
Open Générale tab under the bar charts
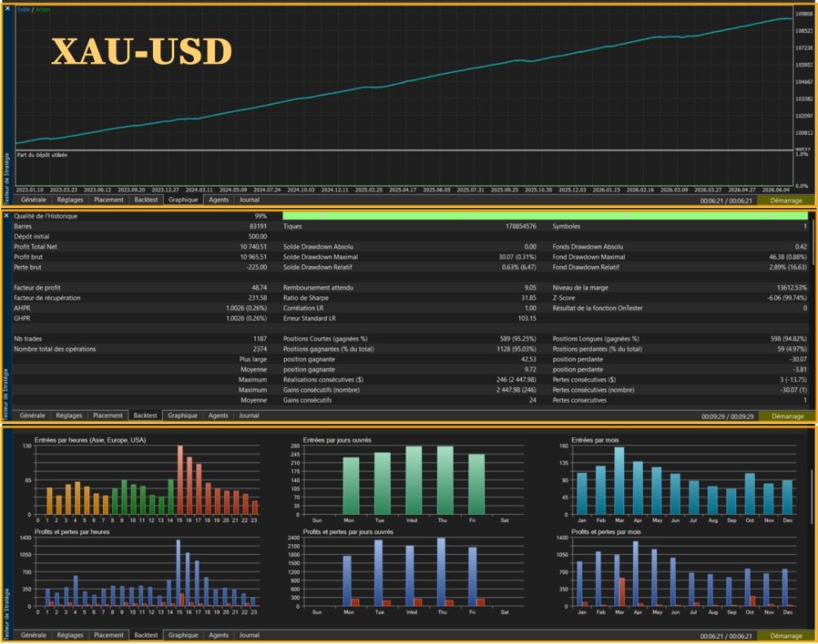point(34,635)
